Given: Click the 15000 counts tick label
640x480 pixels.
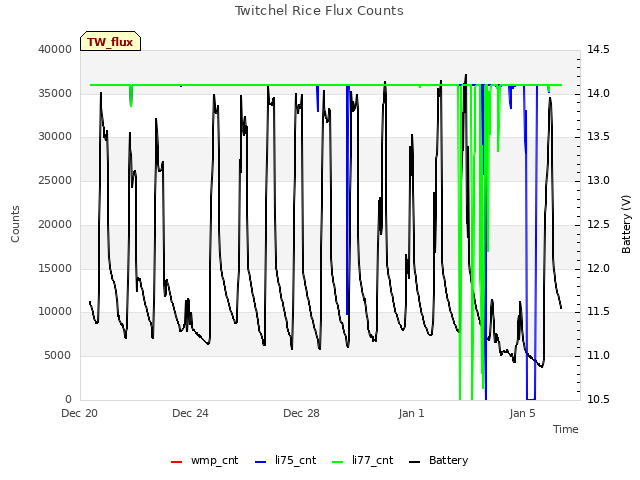Looking at the screenshot, I should [x=55, y=268].
